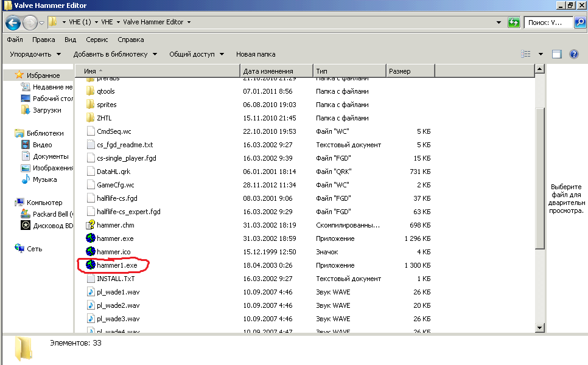Viewport: 588px width, 365px height.
Task: Expand the VHE breadcrumb dropdown arrow
Action: point(118,22)
